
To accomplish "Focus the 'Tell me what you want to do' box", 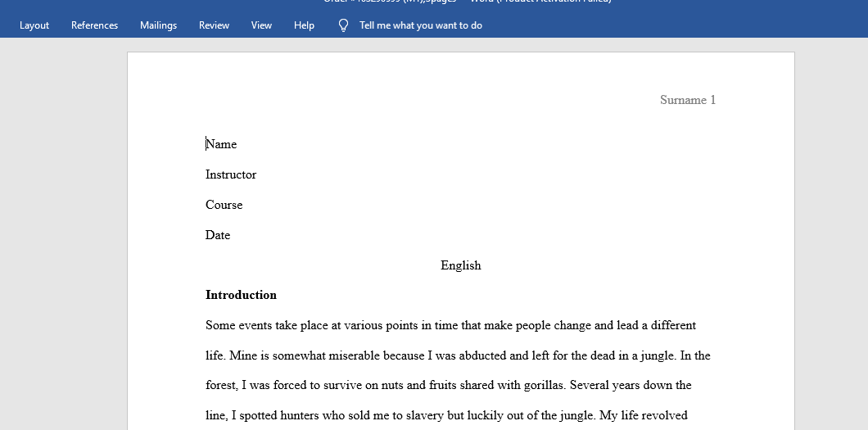I will pyautogui.click(x=421, y=25).
